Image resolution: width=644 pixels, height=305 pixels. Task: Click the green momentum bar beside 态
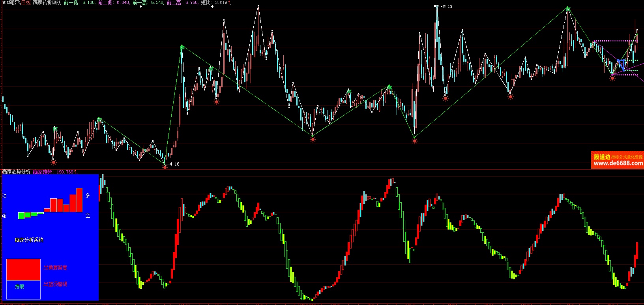21,216
